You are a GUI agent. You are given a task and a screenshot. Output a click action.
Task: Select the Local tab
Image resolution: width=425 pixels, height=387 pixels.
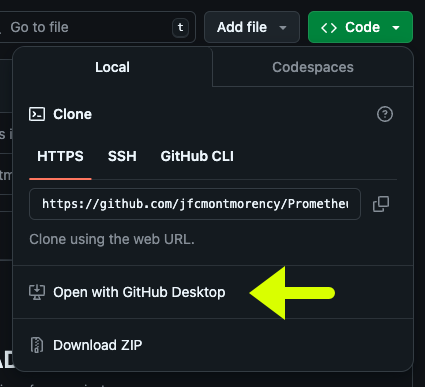(112, 67)
